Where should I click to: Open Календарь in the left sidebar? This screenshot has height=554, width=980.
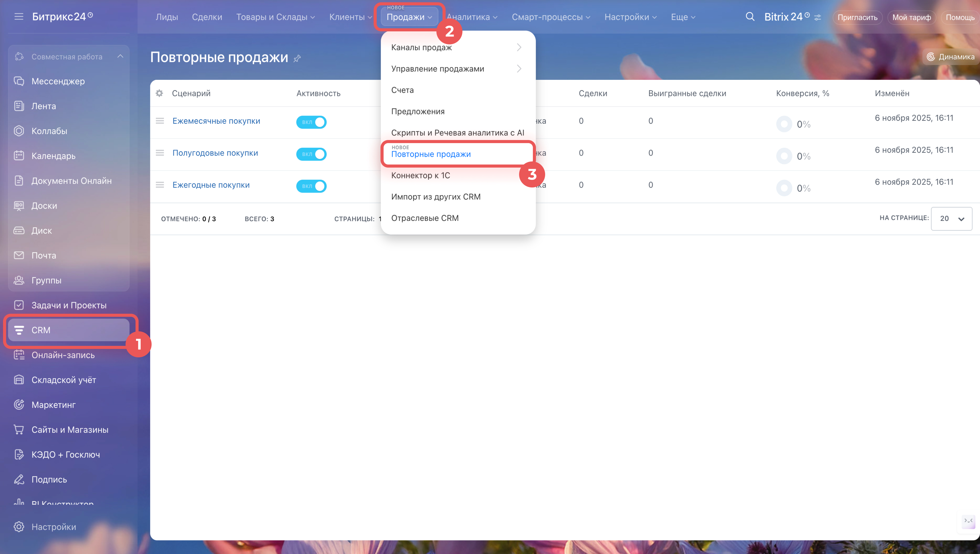point(53,156)
